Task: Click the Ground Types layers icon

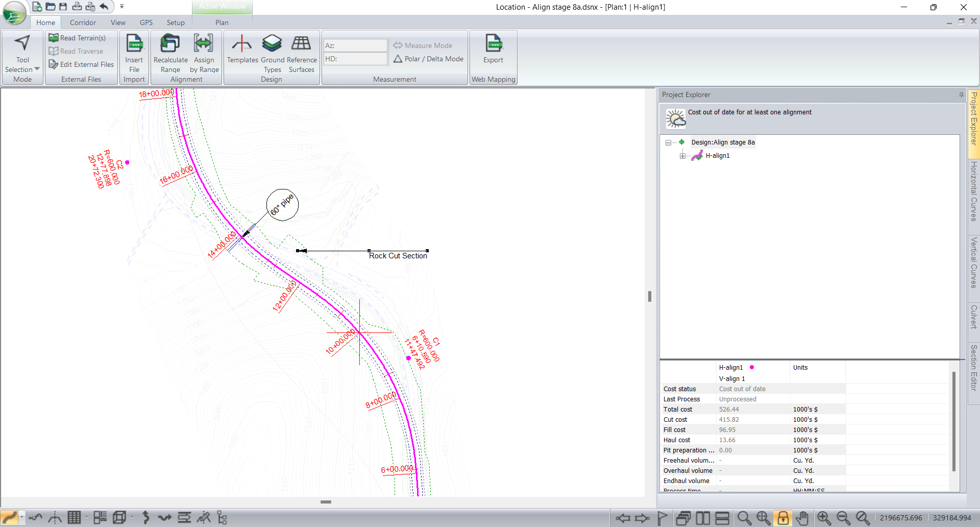Action: tap(272, 44)
